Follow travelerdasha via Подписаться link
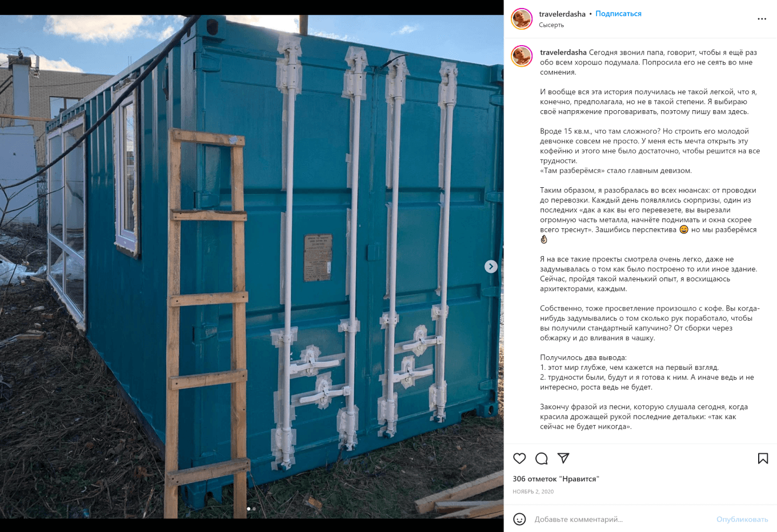This screenshot has height=532, width=777. click(x=618, y=14)
